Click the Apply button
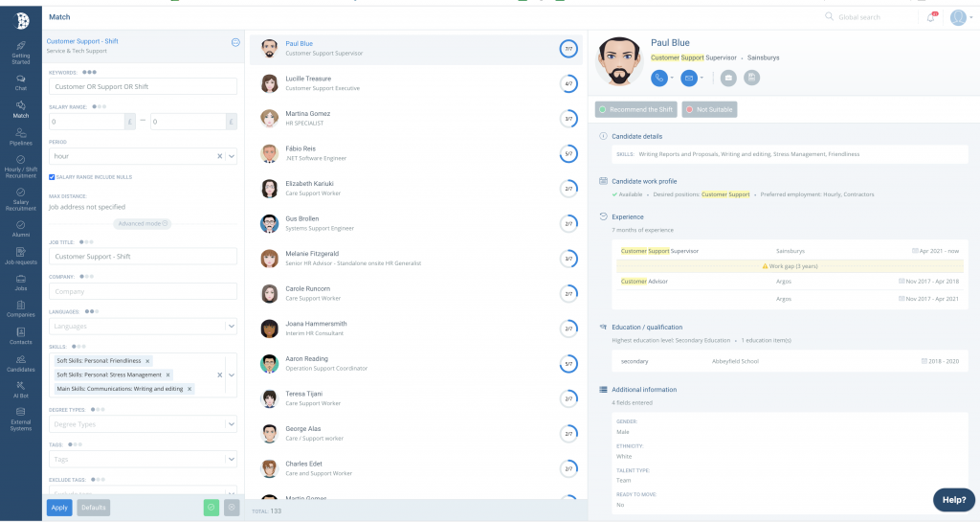The image size is (980, 522). point(59,508)
